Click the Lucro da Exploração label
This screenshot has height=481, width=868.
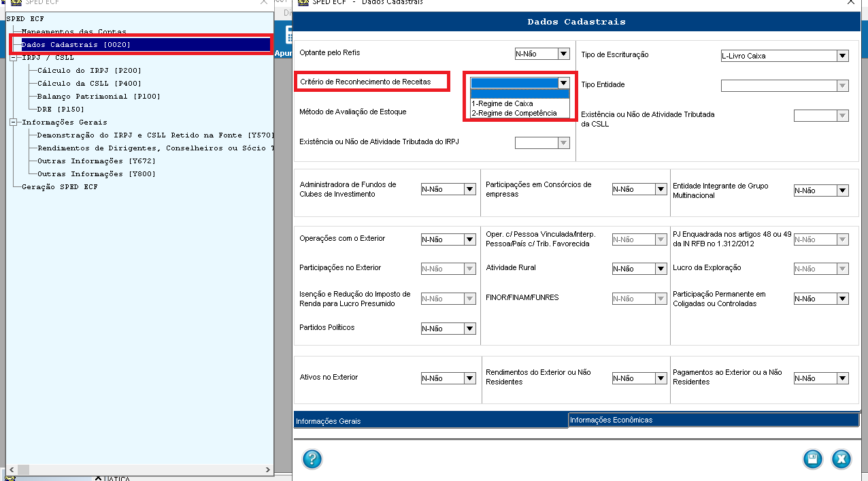click(x=707, y=267)
